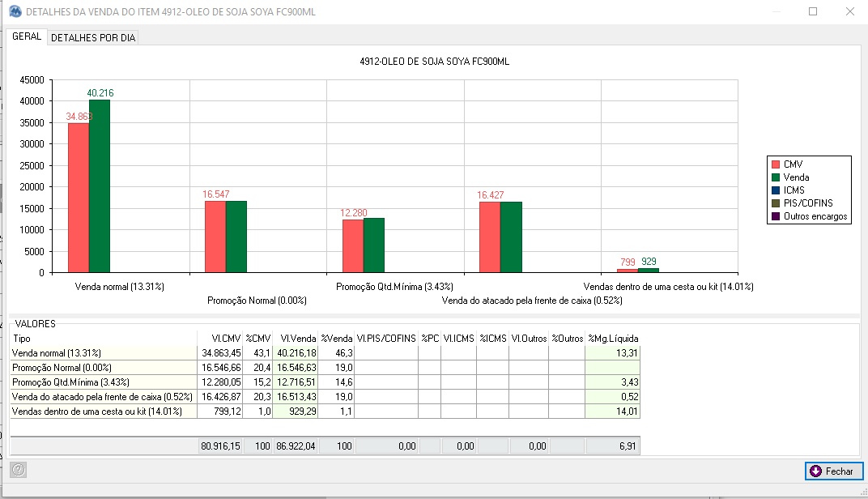Image resolution: width=868 pixels, height=499 pixels.
Task: Close dialog with the Fechar button
Action: point(834,471)
